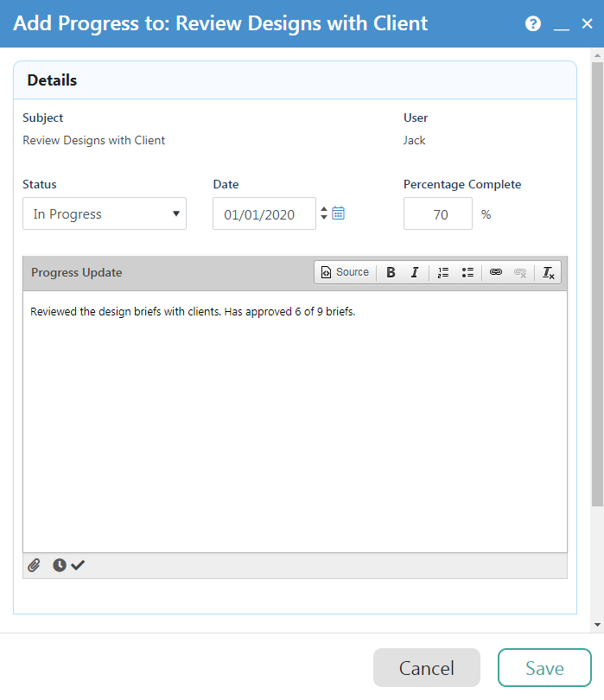Viewport: 604px width, 700px height.
Task: Insert a numbered list
Action: pyautogui.click(x=442, y=272)
